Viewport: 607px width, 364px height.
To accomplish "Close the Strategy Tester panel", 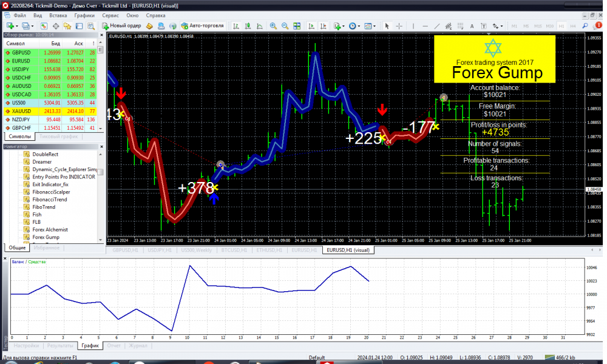I will (x=5, y=259).
